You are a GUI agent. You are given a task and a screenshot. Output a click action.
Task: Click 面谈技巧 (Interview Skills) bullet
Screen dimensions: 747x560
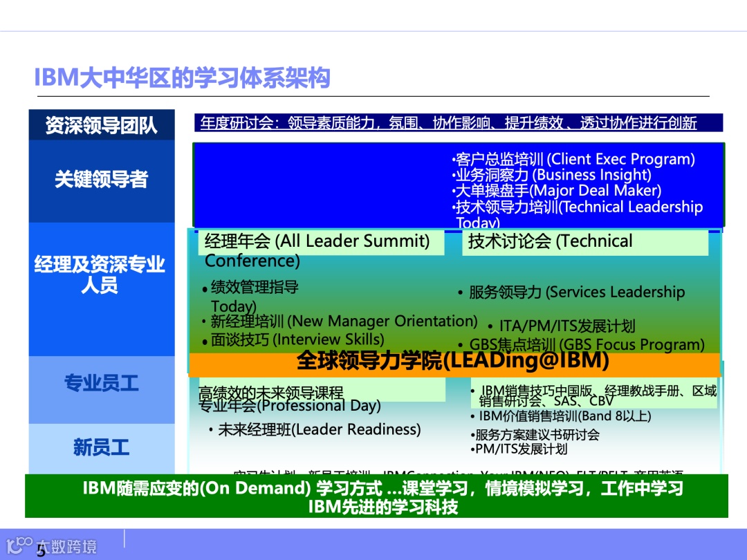293,339
